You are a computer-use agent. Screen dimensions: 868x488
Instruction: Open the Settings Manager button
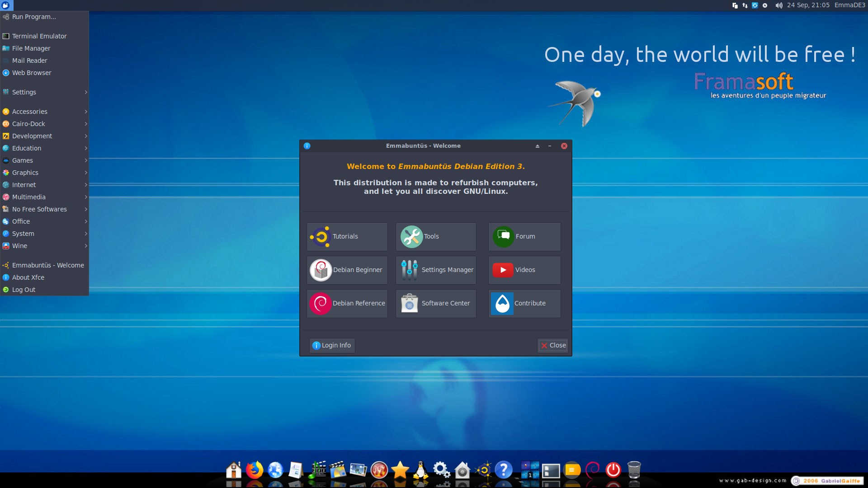coord(436,270)
